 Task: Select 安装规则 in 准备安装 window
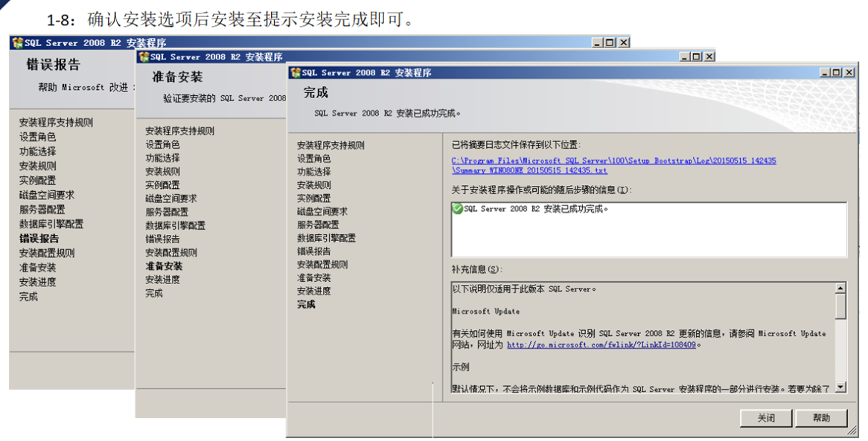[162, 172]
